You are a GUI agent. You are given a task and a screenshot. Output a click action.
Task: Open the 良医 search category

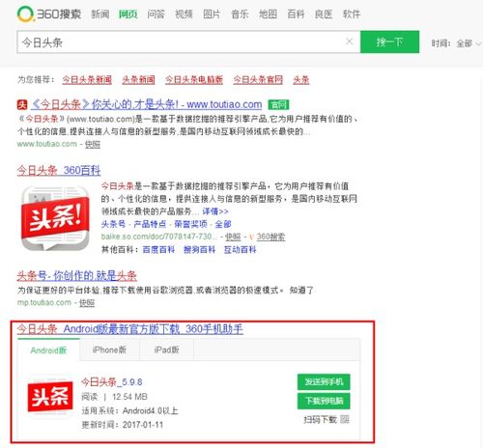tap(324, 14)
